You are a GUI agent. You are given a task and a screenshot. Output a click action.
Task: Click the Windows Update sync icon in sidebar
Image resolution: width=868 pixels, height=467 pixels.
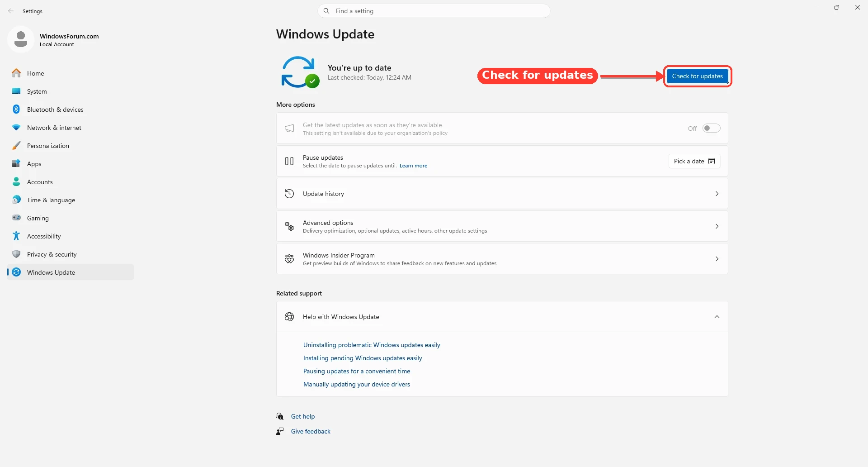[16, 272]
